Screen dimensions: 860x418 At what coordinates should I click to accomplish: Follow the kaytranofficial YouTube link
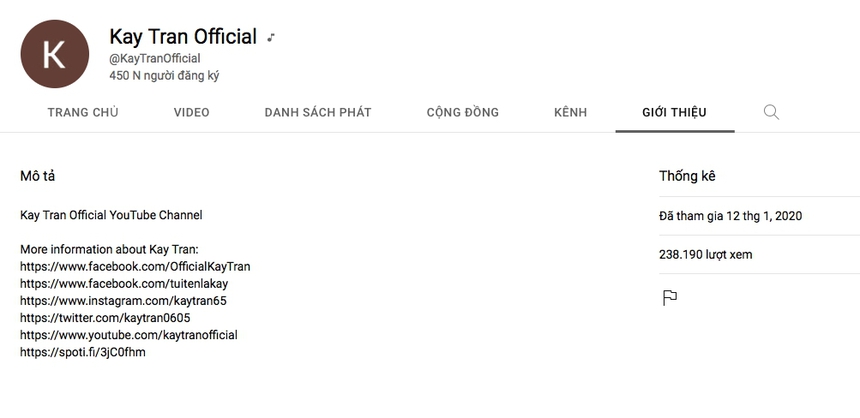pos(129,335)
